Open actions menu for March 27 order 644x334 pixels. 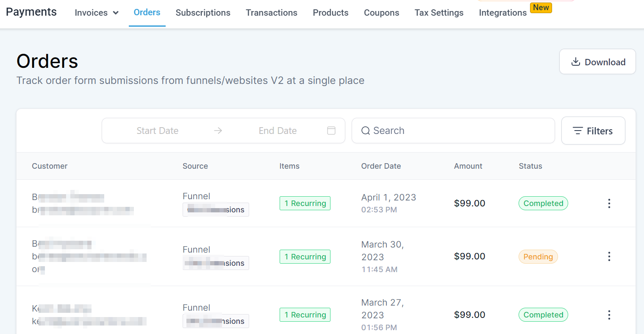[x=609, y=315]
